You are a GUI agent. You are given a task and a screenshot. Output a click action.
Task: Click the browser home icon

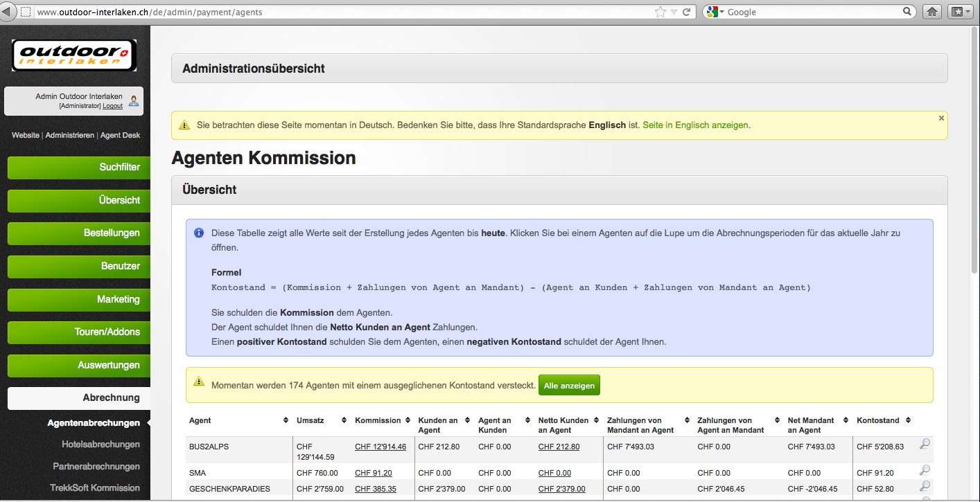pos(933,12)
